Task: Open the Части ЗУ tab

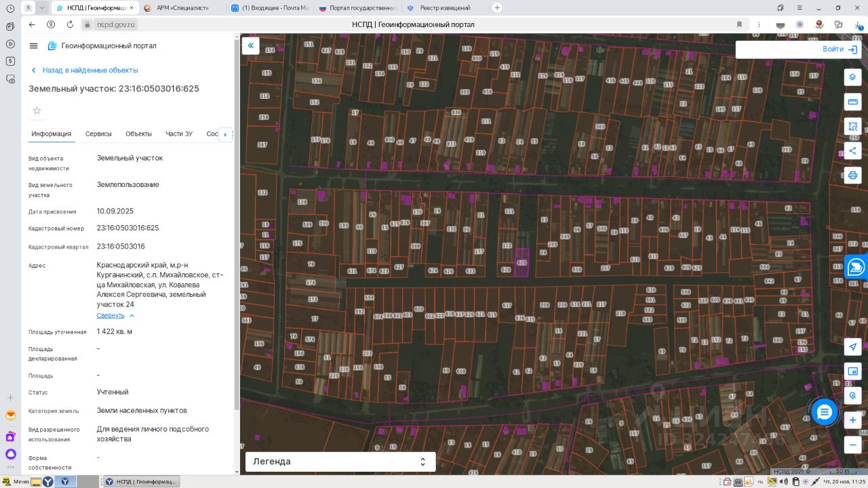Action: [179, 134]
